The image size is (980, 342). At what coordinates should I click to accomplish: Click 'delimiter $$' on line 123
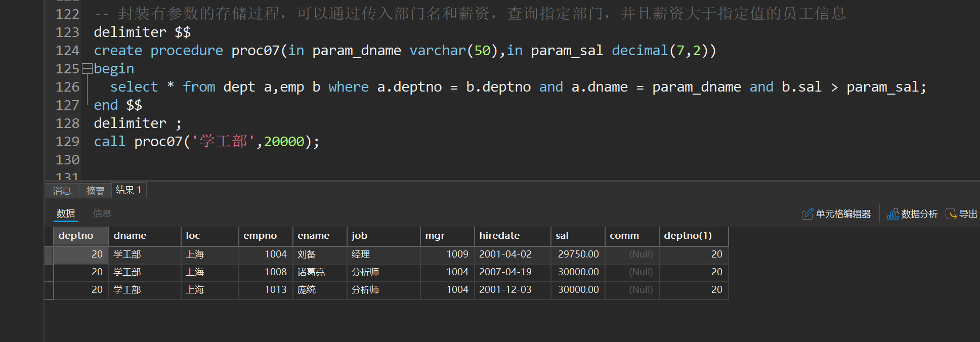[142, 32]
